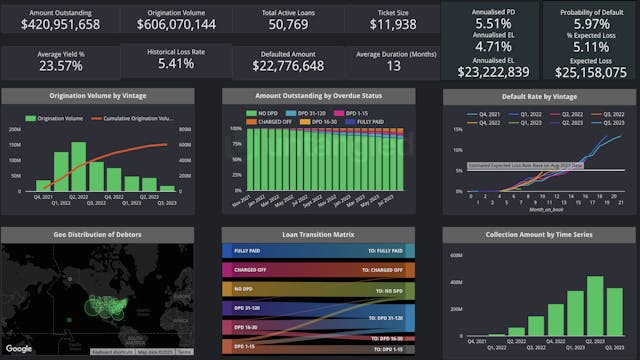Screen dimensions: 640x360
Task: Click the % Expected Loss value 5.11%
Action: tap(591, 47)
